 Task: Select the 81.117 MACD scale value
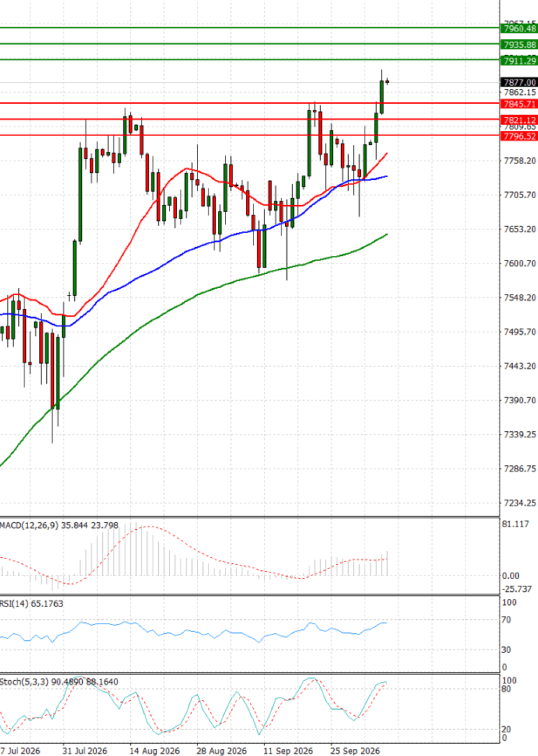click(x=515, y=524)
